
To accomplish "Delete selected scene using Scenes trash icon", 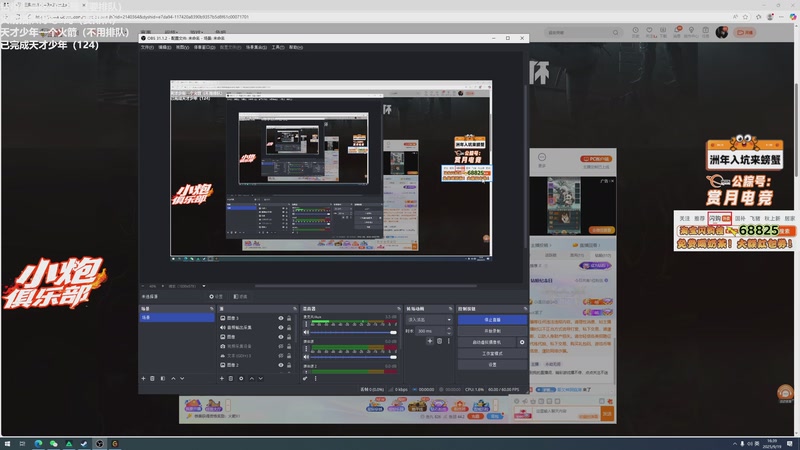I will (x=153, y=379).
